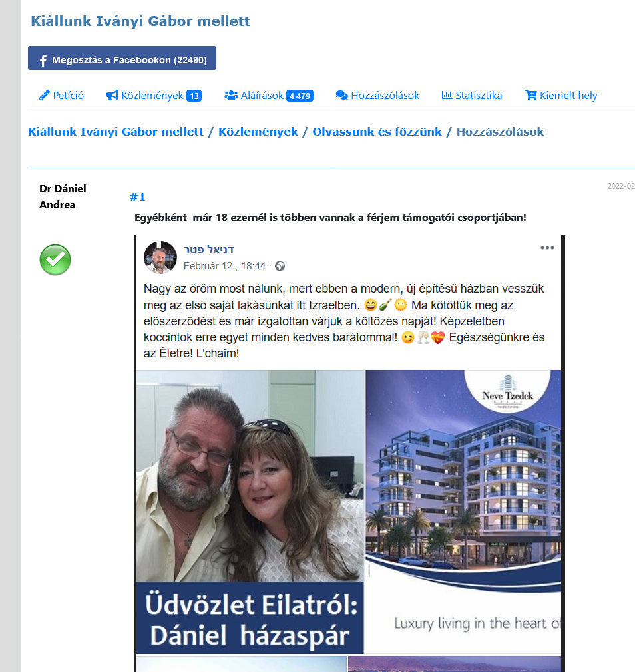Open the three-dot options menu of the post

click(547, 248)
